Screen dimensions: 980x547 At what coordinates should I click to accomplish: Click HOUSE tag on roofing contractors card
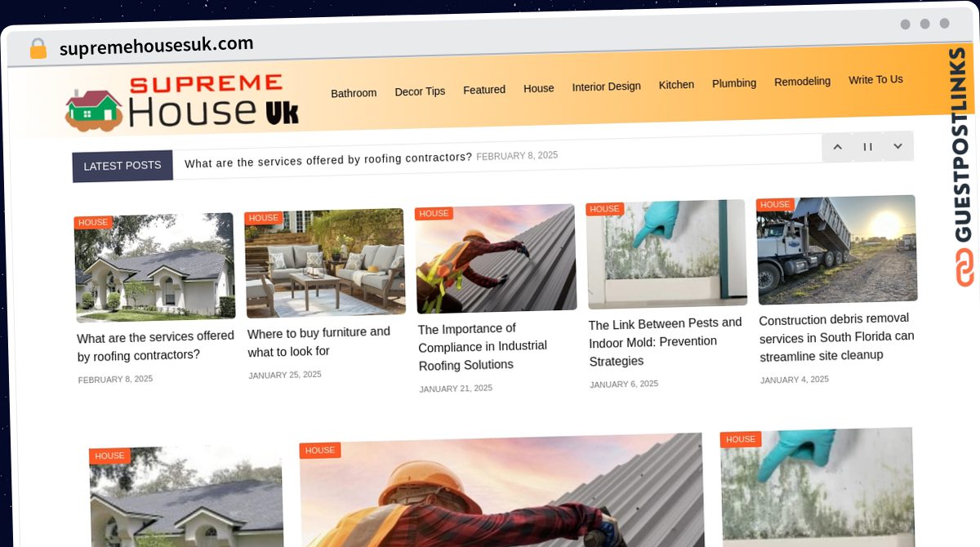tap(93, 222)
